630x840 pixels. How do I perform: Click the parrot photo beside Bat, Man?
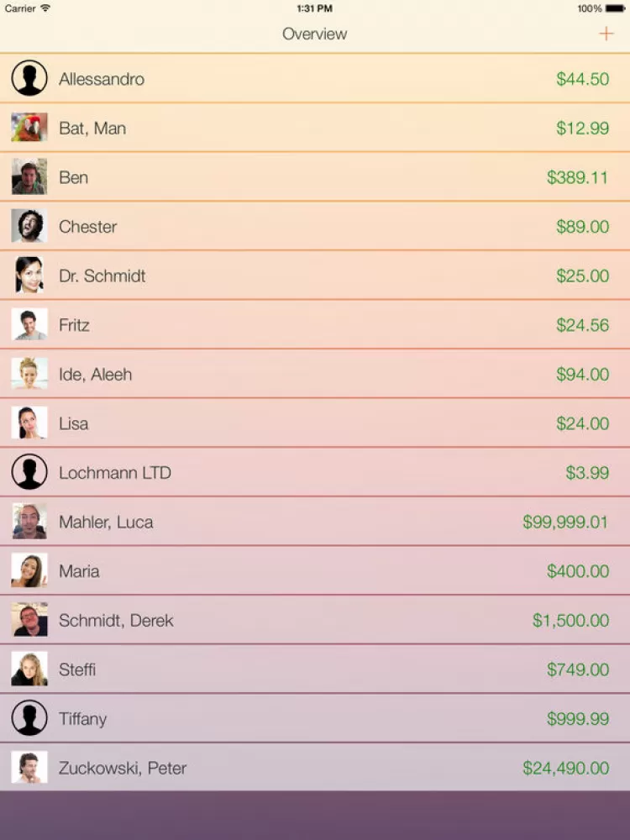[x=29, y=128]
